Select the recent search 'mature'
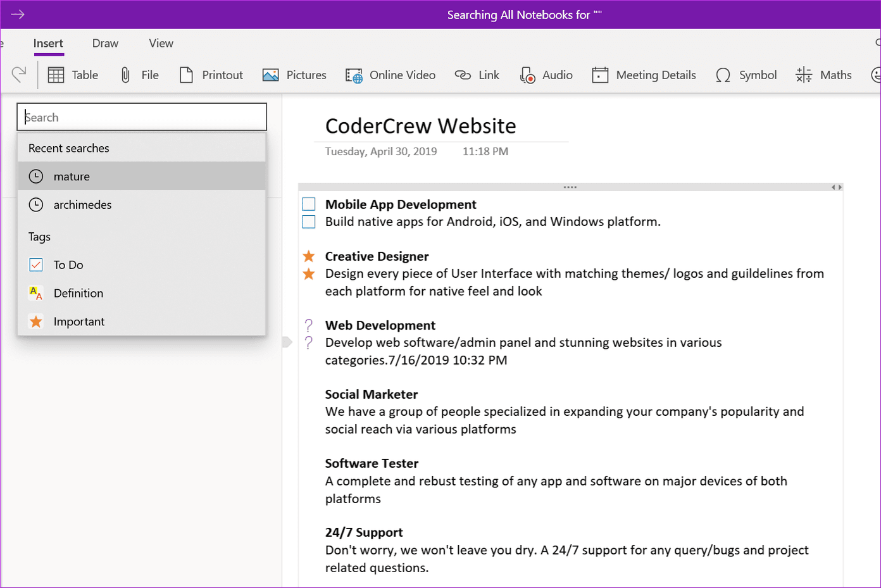Image resolution: width=881 pixels, height=588 pixels. coord(142,176)
